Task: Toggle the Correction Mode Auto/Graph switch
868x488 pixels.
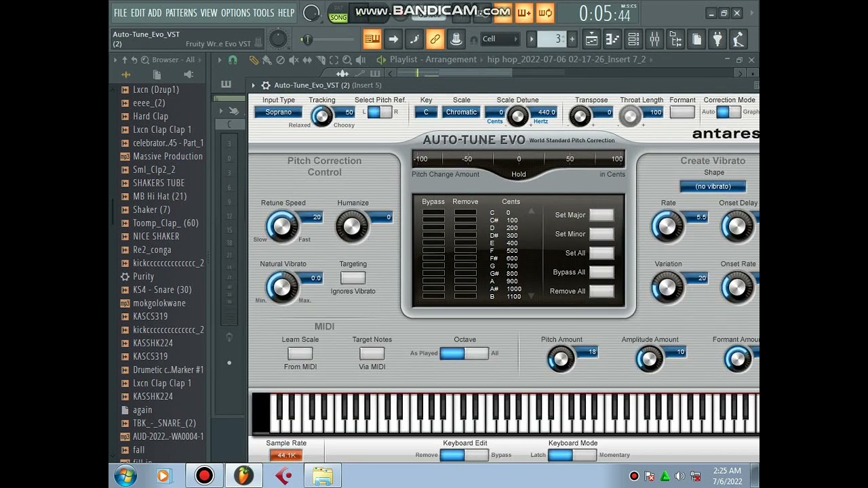Action: 729,112
